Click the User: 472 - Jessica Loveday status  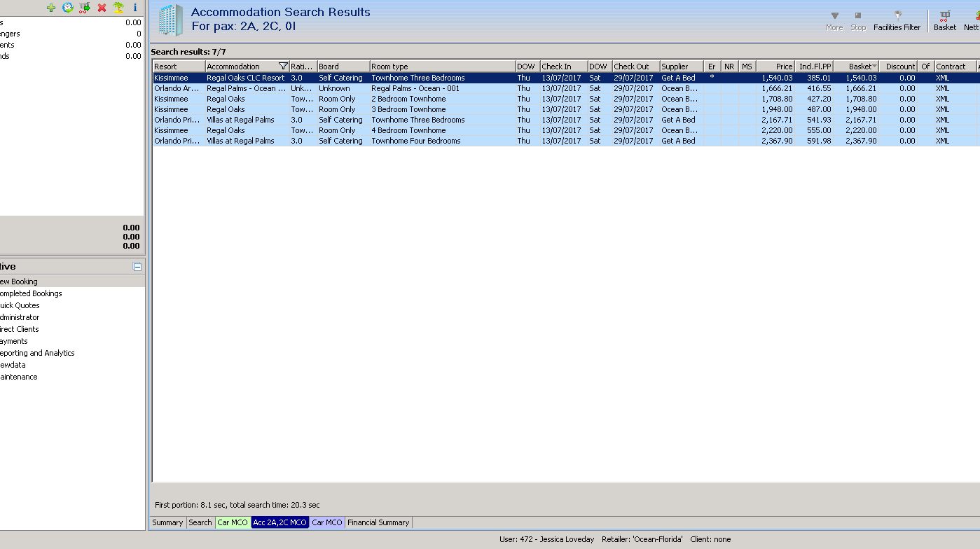point(546,539)
